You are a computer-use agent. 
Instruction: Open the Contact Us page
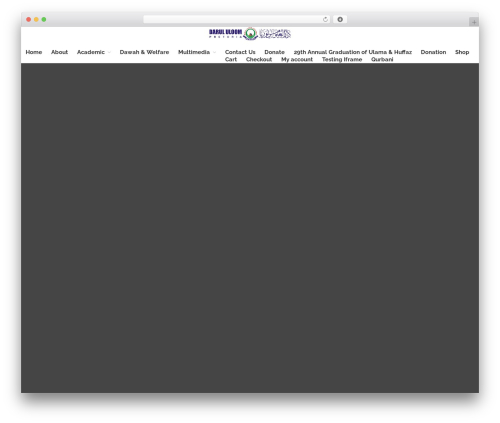coord(240,52)
